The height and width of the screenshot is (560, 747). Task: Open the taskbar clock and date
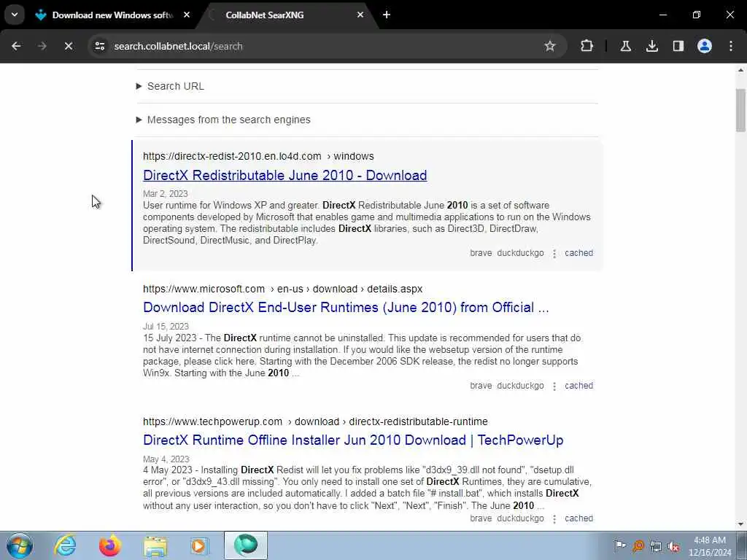pos(709,546)
